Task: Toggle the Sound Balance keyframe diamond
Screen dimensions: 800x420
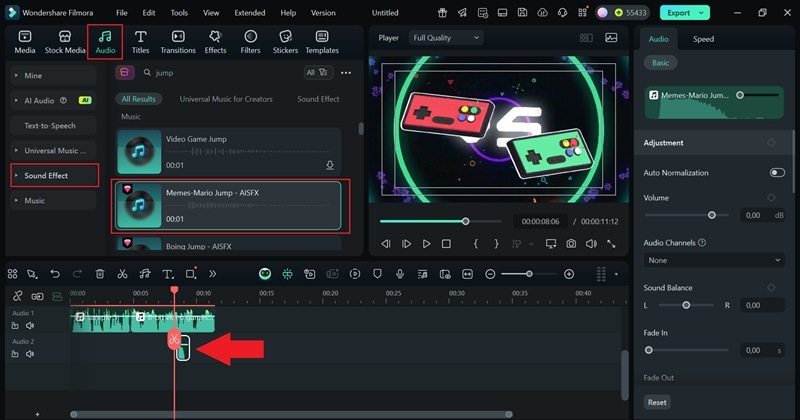Action: click(771, 288)
